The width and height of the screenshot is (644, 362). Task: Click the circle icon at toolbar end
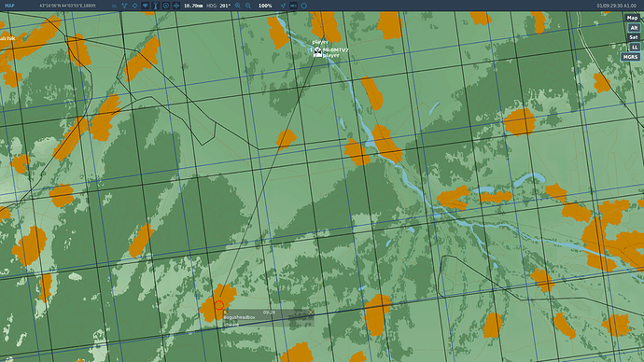pyautogui.click(x=304, y=6)
